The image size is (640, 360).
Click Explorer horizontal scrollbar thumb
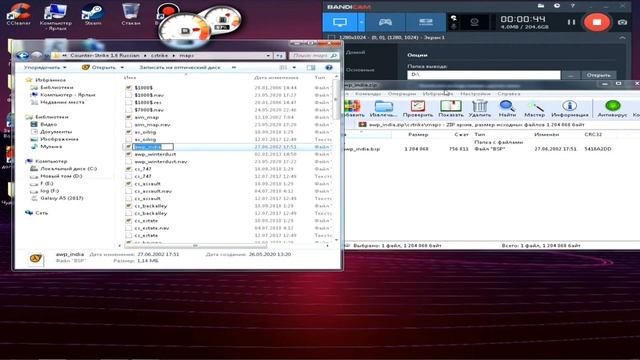[x=195, y=246]
